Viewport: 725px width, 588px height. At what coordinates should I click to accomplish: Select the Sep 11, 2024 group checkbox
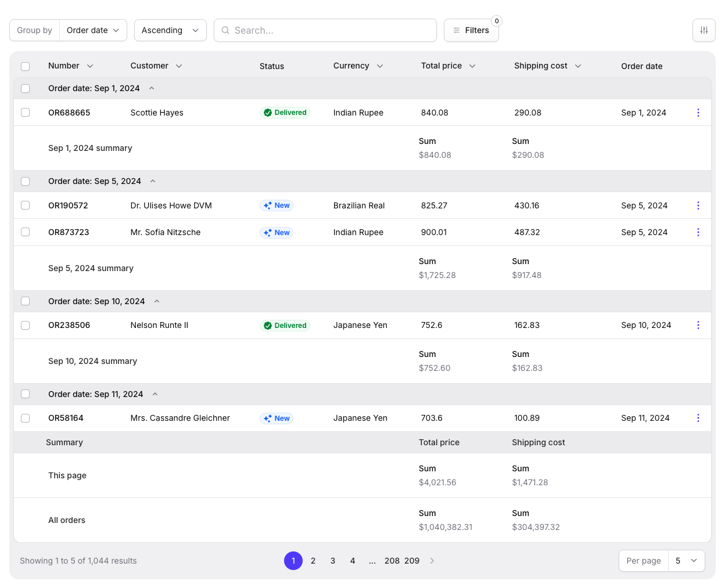pyautogui.click(x=26, y=394)
